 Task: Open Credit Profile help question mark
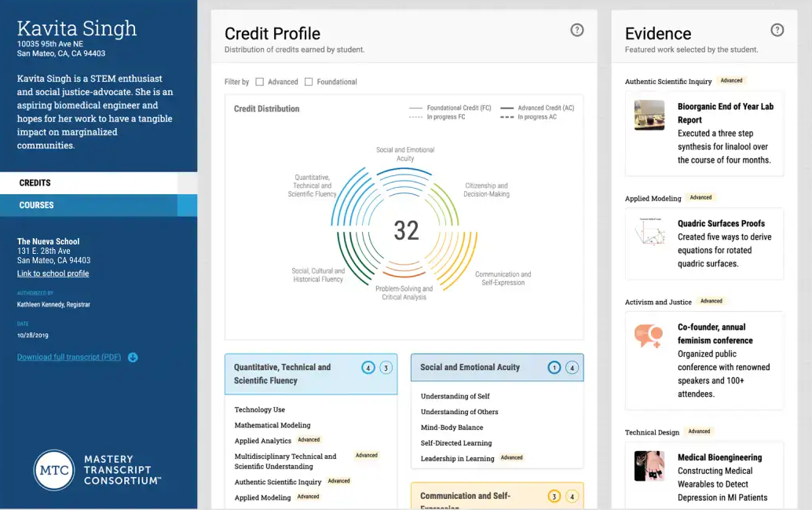[x=577, y=30]
